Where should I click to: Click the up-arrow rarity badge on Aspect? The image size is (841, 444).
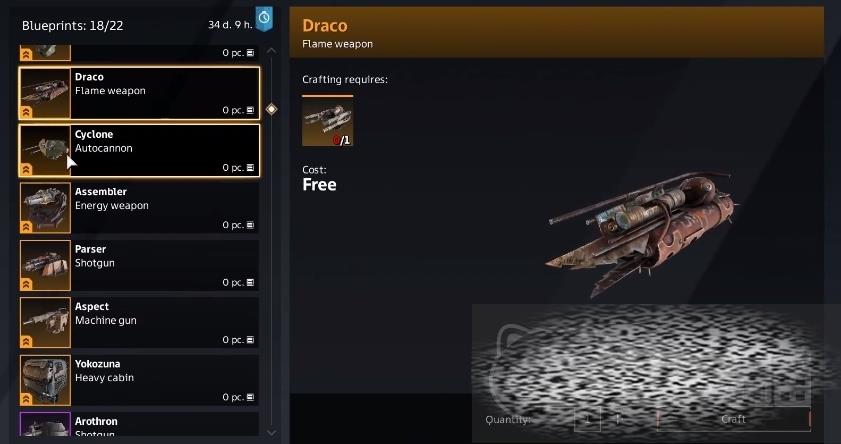pos(26,341)
